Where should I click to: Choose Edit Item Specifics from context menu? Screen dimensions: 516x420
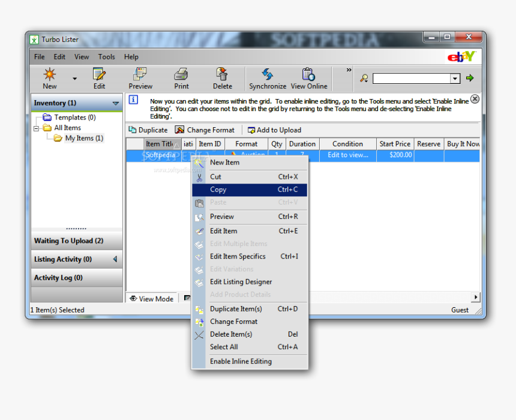pos(250,256)
